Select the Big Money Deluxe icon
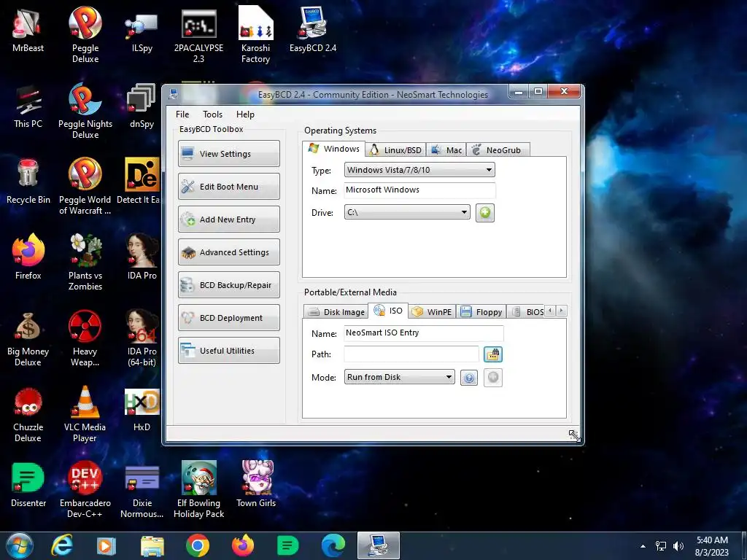This screenshot has width=747, height=560. click(28, 338)
